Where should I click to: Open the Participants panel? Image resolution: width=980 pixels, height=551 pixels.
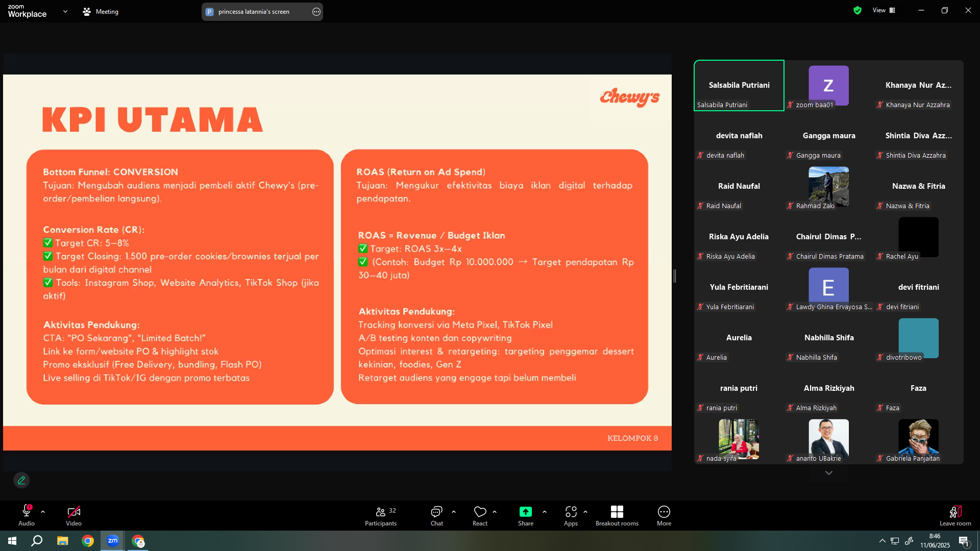point(381,515)
